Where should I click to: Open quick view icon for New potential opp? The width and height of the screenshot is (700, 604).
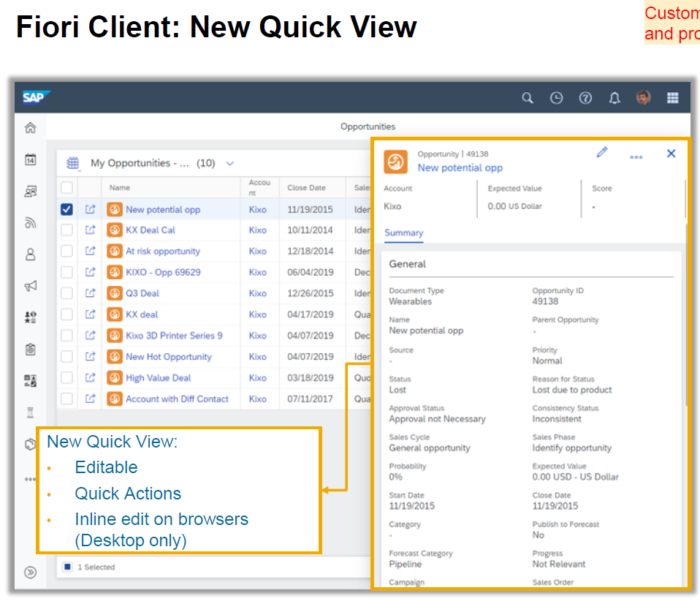coord(90,208)
